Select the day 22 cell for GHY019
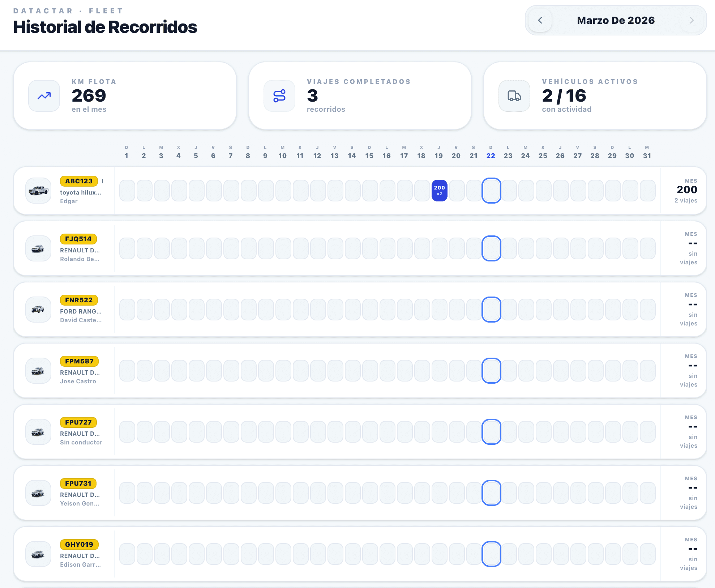 491,554
